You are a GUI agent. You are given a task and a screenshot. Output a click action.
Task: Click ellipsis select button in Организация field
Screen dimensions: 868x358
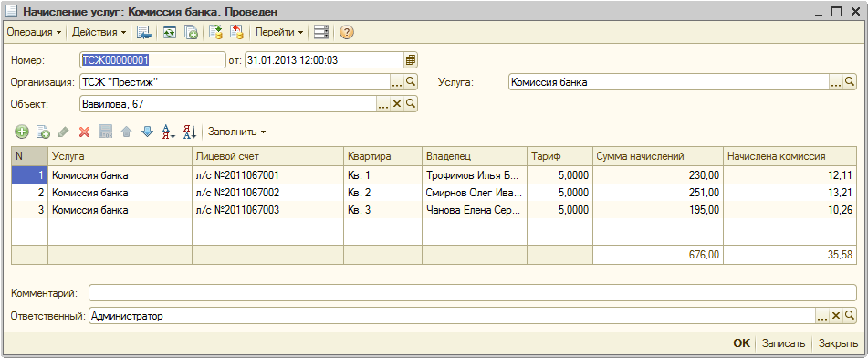pyautogui.click(x=397, y=82)
